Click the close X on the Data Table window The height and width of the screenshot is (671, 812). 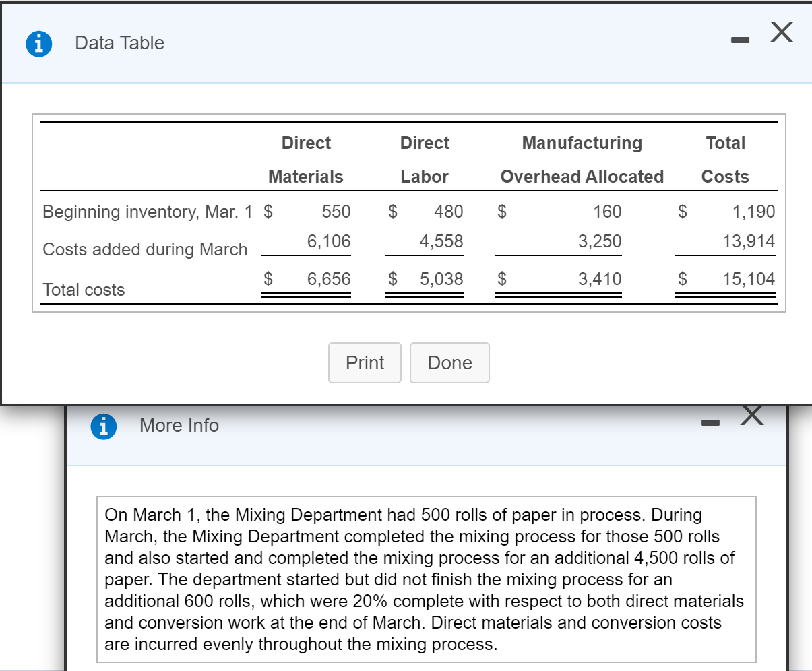[x=780, y=32]
